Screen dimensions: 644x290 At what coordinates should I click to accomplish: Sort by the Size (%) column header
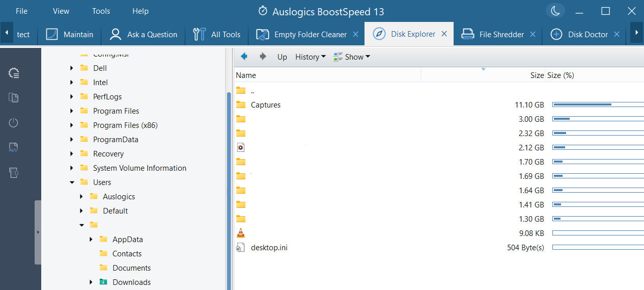coord(595,75)
